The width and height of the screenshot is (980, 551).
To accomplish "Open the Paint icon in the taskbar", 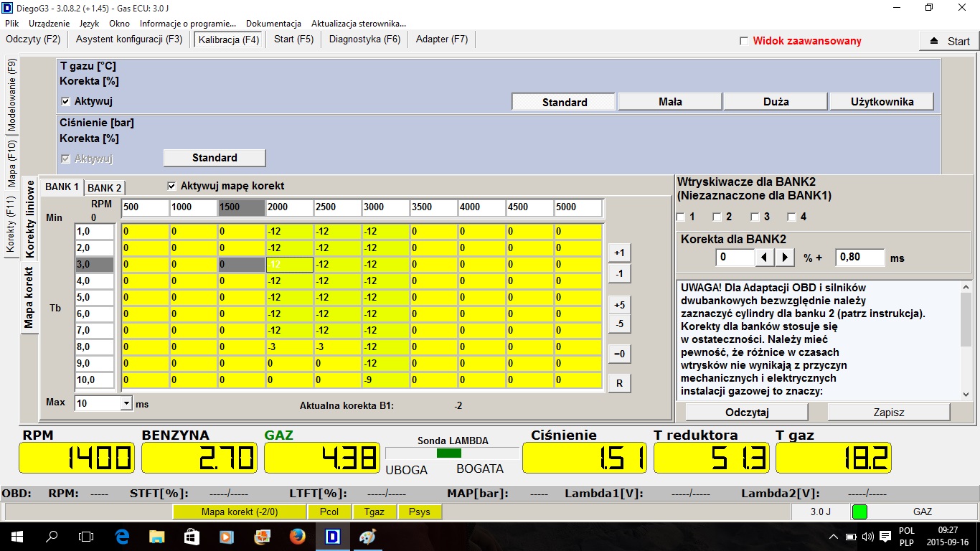I will [x=367, y=536].
